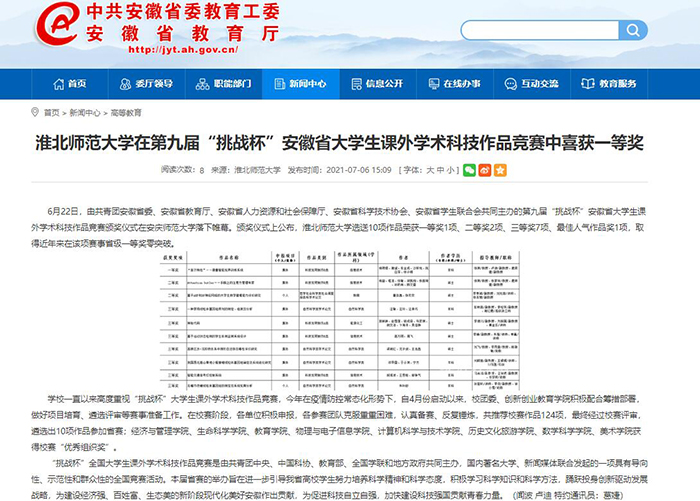Click the publish time 2021-07-06 15:09
Screen dimensions: 700x501
pyautogui.click(x=359, y=170)
